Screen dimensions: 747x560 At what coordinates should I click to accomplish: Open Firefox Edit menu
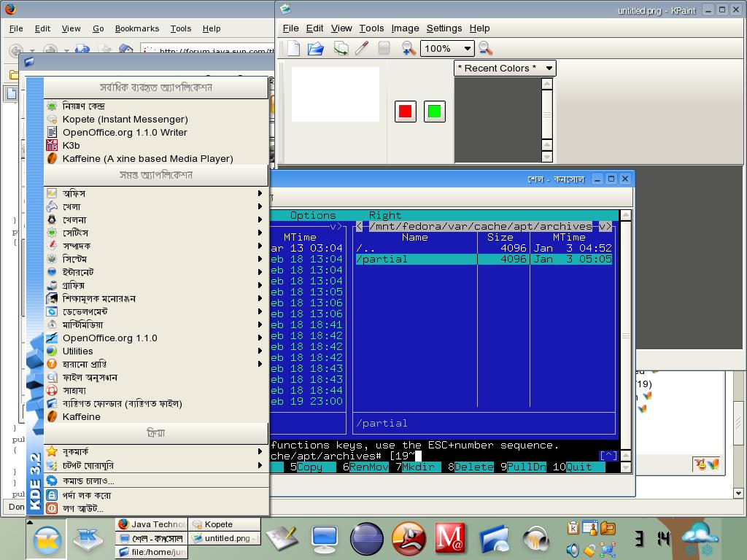coord(42,28)
